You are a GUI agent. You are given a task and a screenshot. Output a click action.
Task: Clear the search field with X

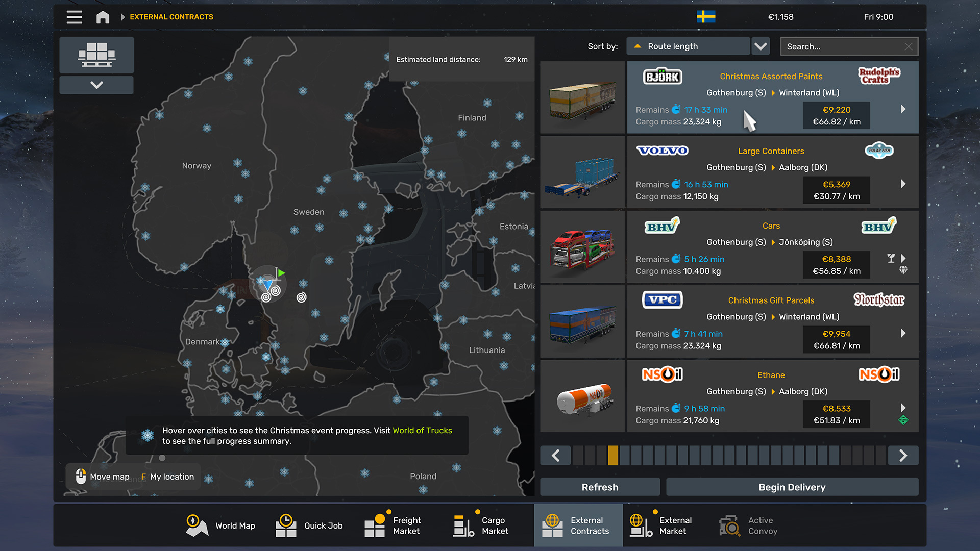pos(909,46)
